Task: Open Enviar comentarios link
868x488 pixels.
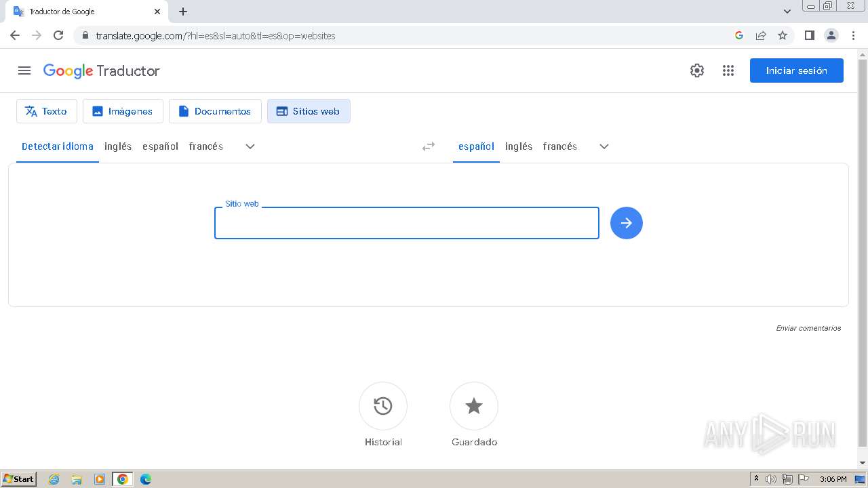Action: 808,328
